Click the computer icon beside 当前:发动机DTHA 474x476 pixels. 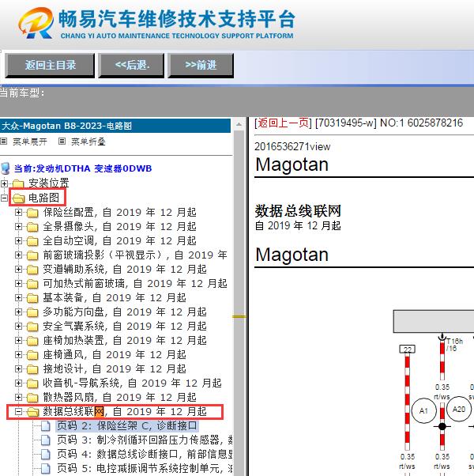6,168
